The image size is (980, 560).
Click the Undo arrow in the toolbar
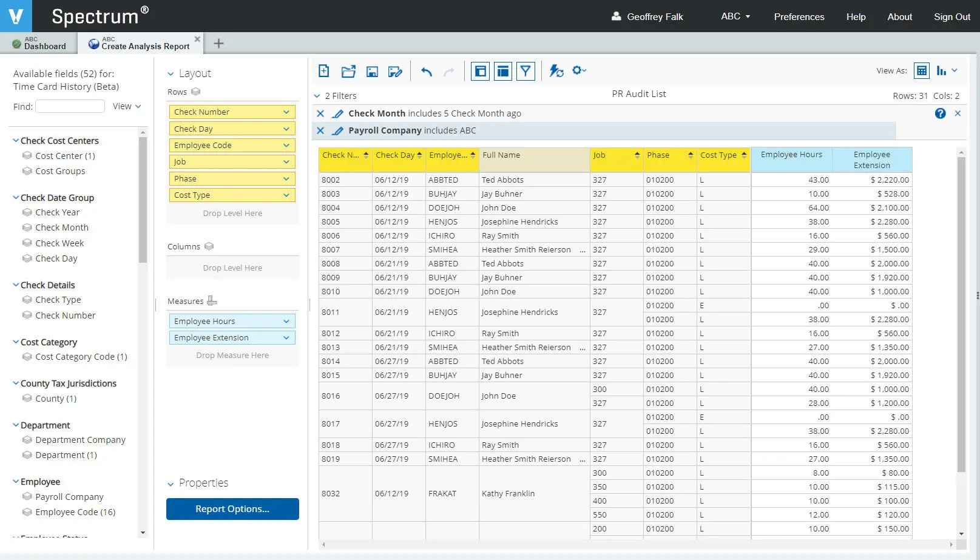[x=427, y=72]
